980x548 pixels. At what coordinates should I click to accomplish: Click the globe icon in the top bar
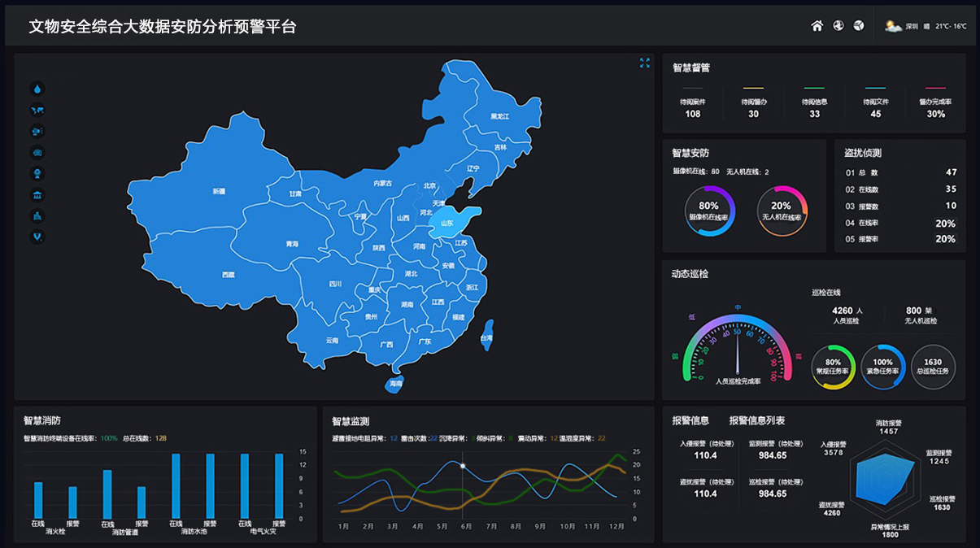point(838,25)
